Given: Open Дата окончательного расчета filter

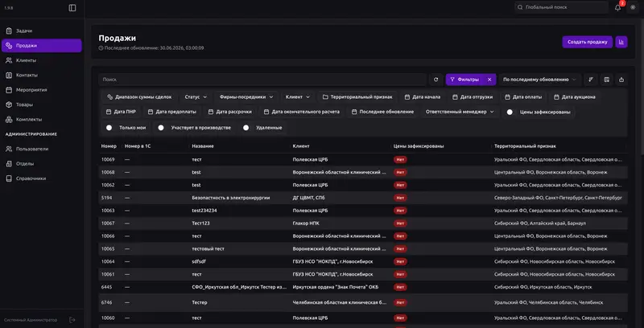Looking at the screenshot, I should pyautogui.click(x=301, y=112).
